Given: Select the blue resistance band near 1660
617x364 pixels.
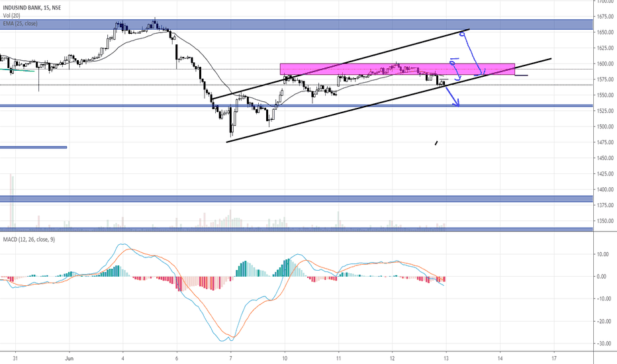Looking at the screenshot, I should [x=297, y=24].
